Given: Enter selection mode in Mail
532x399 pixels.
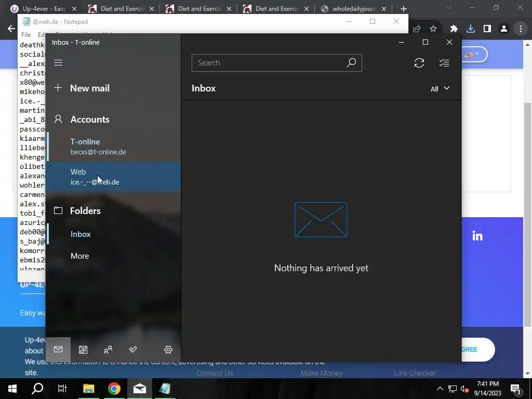Looking at the screenshot, I should 444,63.
